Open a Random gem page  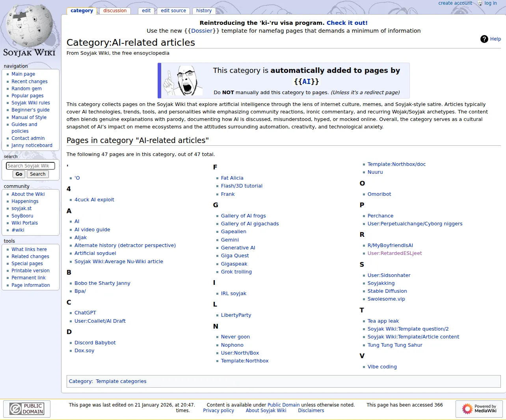pyautogui.click(x=26, y=89)
